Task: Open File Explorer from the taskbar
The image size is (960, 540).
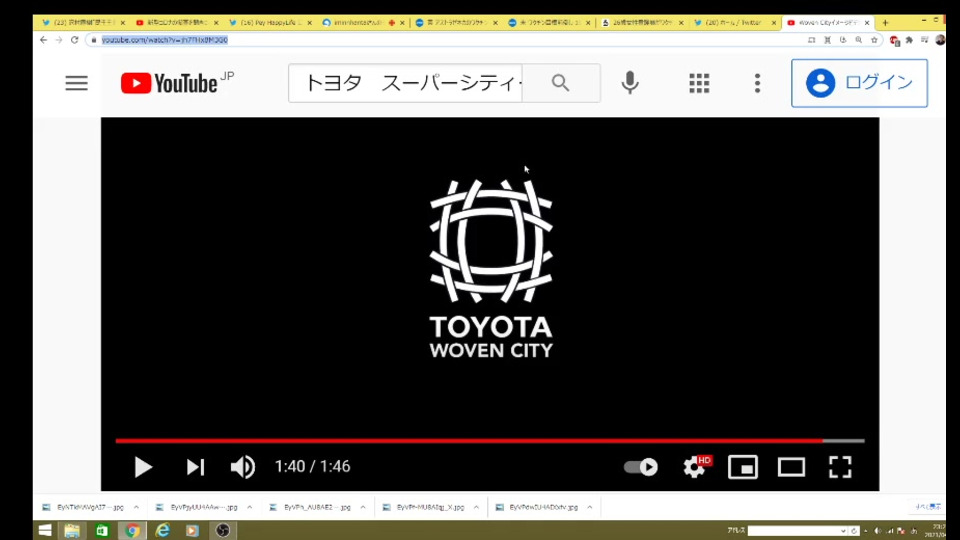Action: 72,530
